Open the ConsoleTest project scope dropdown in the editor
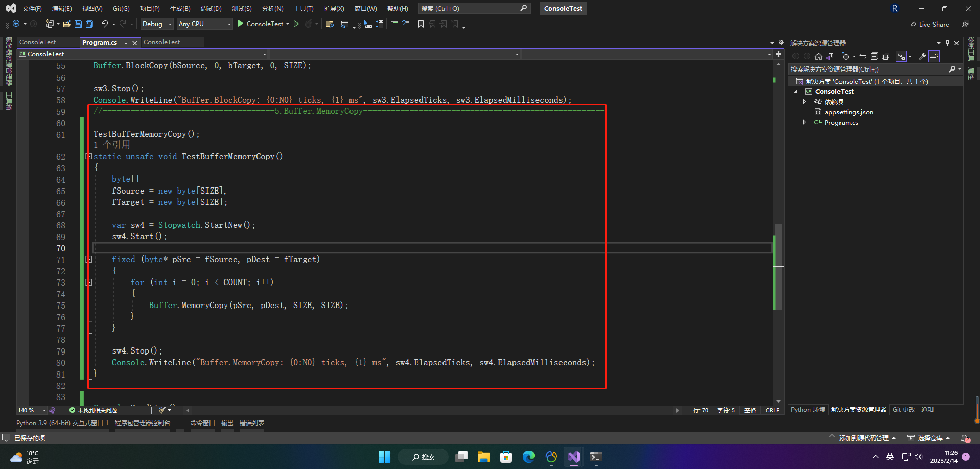The image size is (980, 469). point(143,54)
